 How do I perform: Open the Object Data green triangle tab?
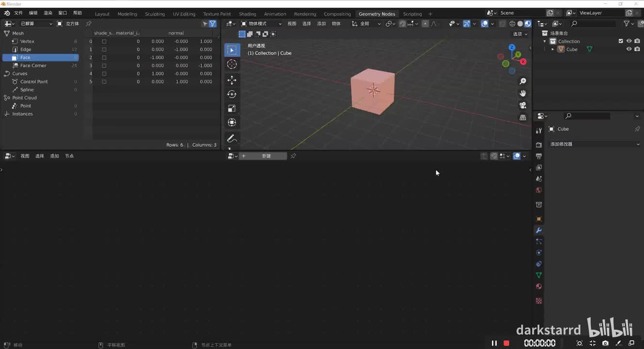538,275
